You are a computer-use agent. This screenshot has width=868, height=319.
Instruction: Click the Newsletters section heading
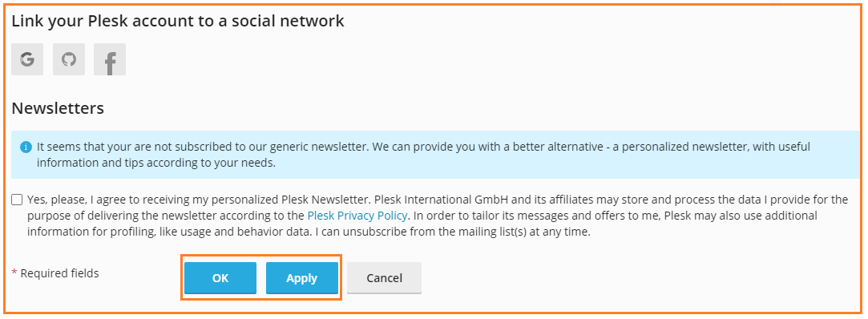(x=58, y=108)
